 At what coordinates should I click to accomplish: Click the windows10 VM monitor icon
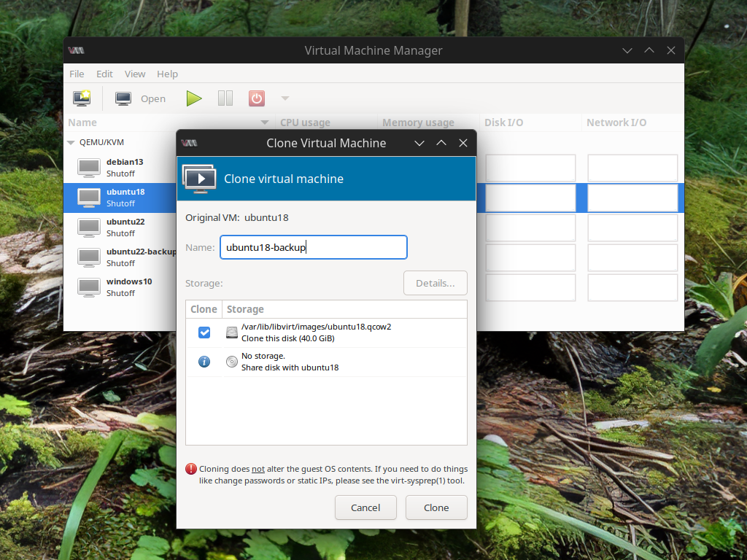[x=89, y=287]
